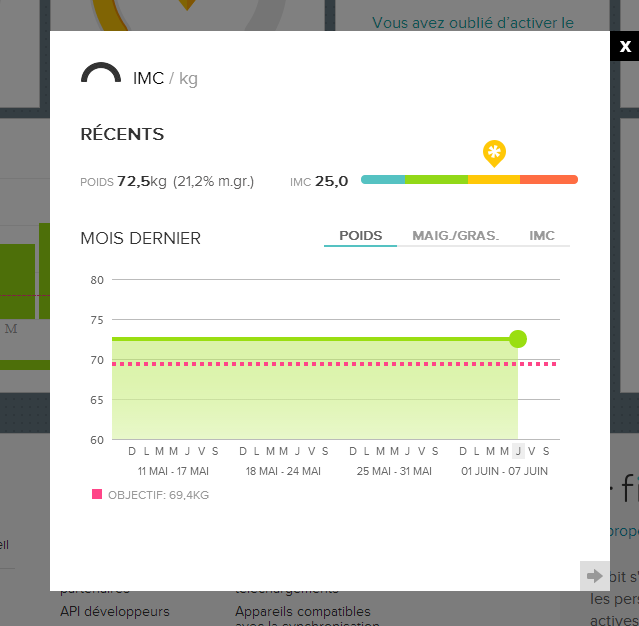Click the yellow BMI marker pin

(494, 154)
